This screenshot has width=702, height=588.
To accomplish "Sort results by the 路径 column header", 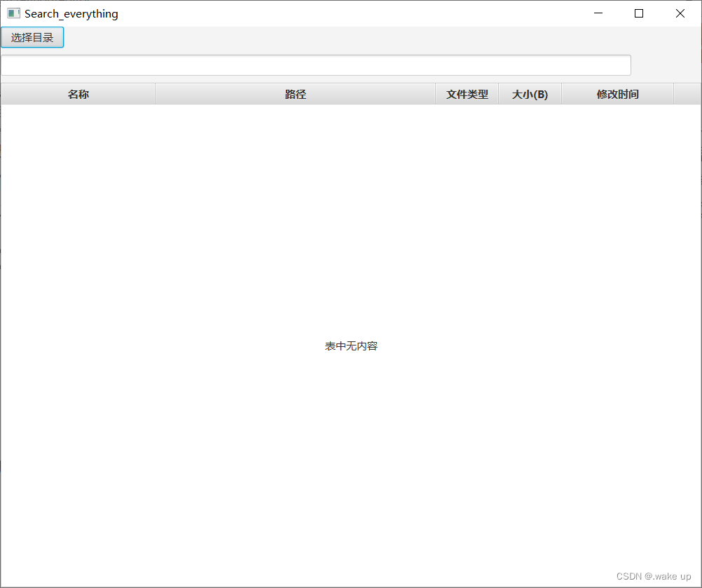I will point(295,94).
